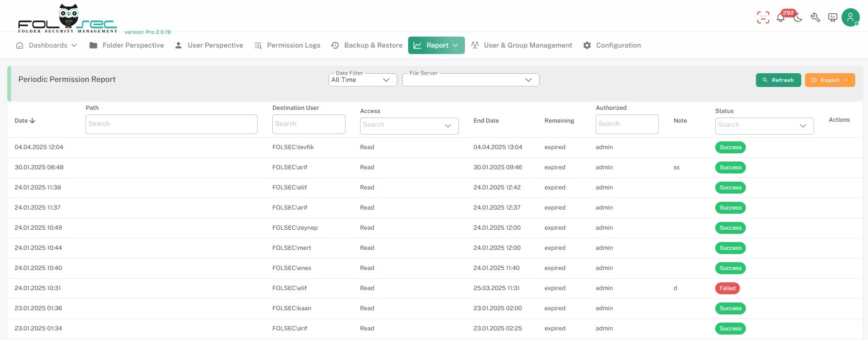The width and height of the screenshot is (868, 340).
Task: Expand the Date Filter All Time dropdown
Action: 362,80
